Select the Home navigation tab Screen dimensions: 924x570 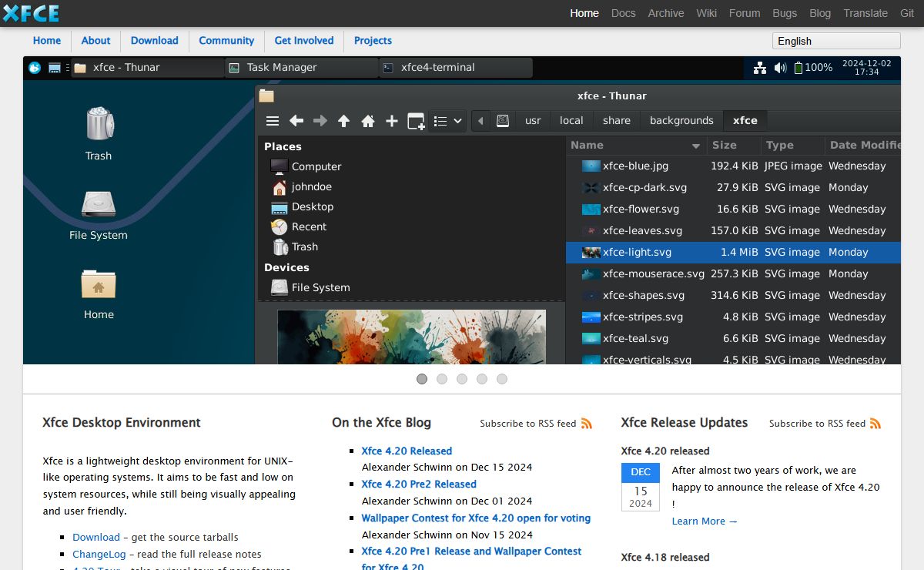[x=47, y=41]
